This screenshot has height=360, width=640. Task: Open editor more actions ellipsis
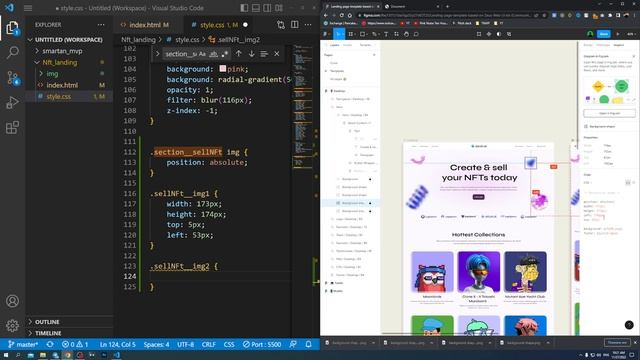click(x=308, y=25)
